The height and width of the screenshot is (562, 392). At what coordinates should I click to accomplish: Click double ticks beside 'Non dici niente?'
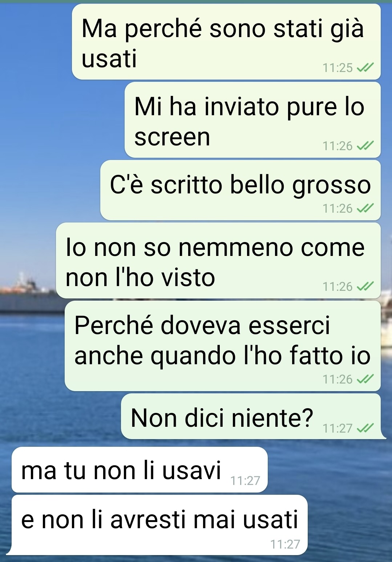[365, 428]
